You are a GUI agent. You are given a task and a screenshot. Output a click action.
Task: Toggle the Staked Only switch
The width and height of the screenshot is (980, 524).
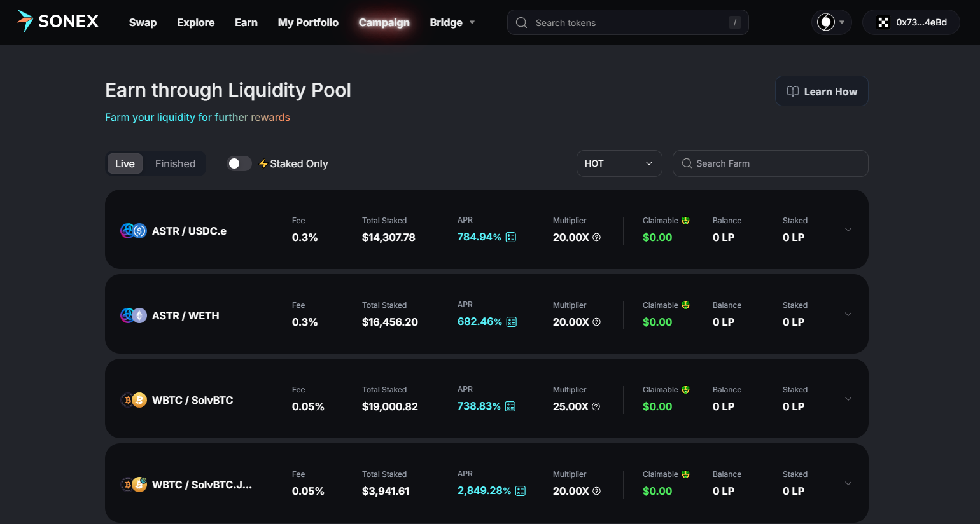click(x=239, y=163)
